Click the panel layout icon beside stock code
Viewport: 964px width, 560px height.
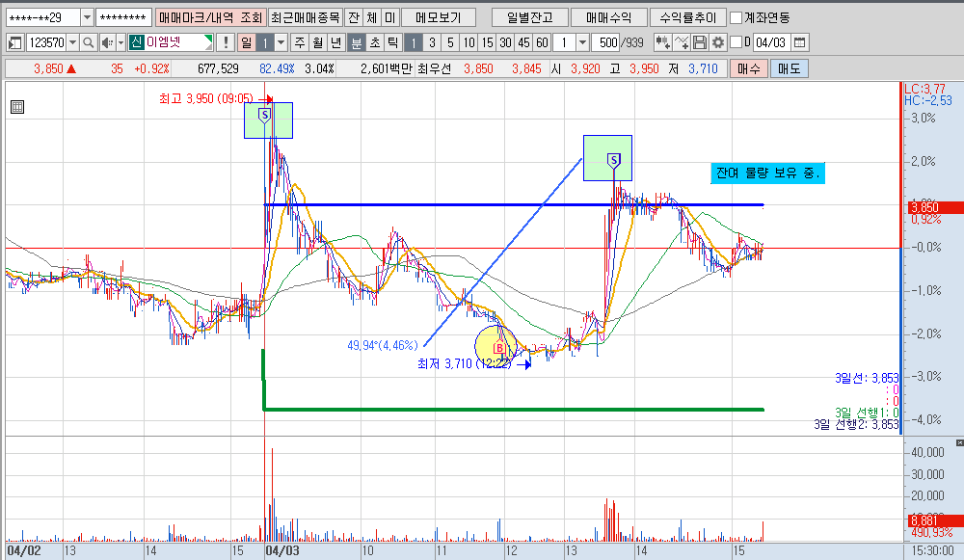pyautogui.click(x=15, y=42)
